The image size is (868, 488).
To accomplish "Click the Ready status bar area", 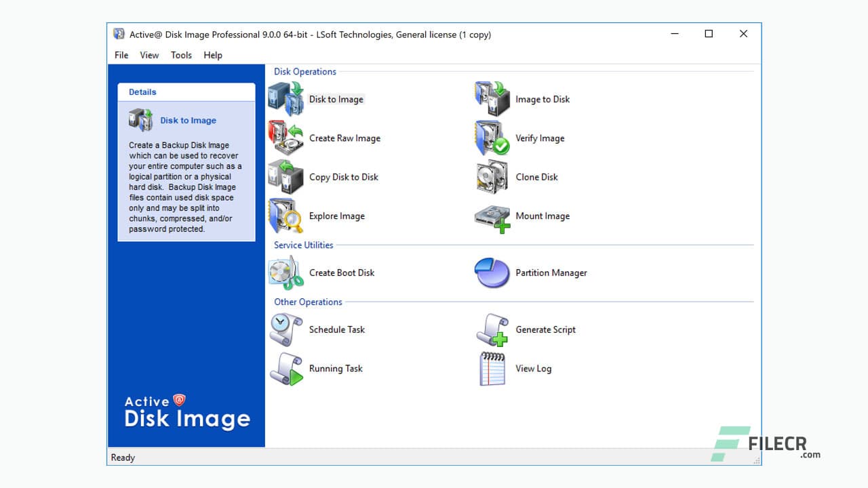I will [123, 457].
